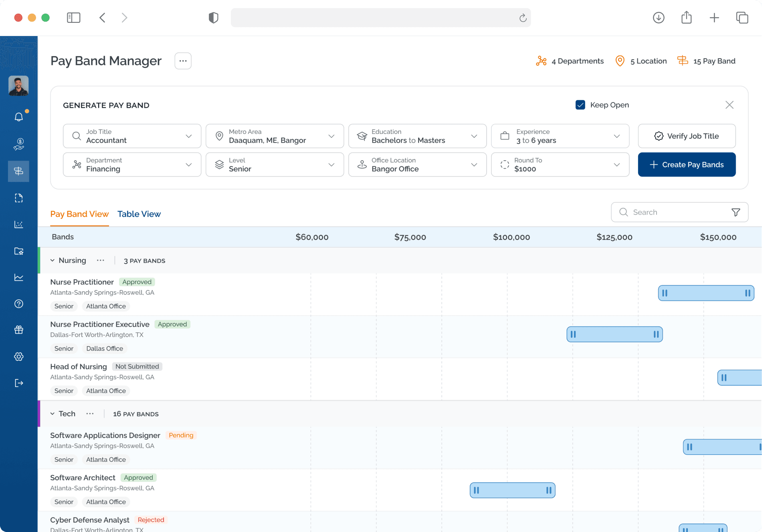Click the user profile avatar
This screenshot has height=532, width=762.
pos(19,86)
